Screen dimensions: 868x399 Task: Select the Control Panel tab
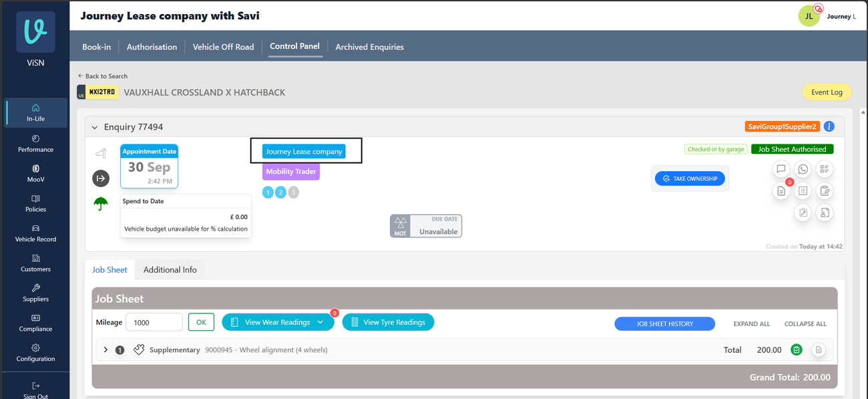pyautogui.click(x=295, y=46)
